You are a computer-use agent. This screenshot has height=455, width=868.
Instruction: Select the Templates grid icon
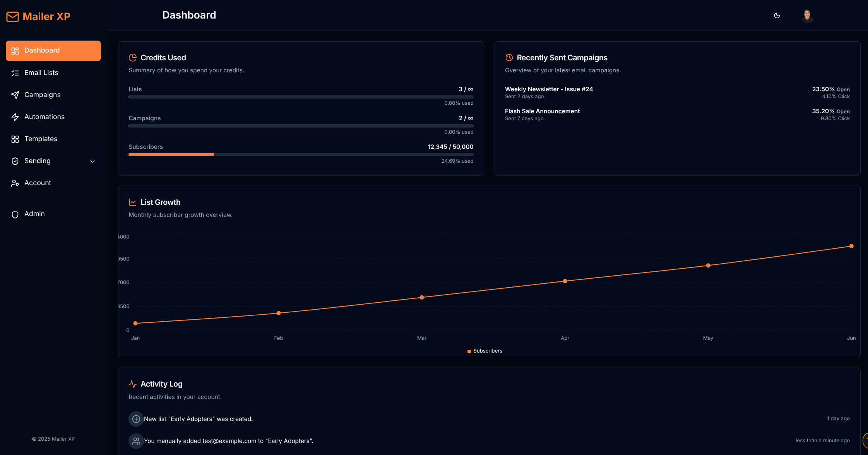point(15,139)
